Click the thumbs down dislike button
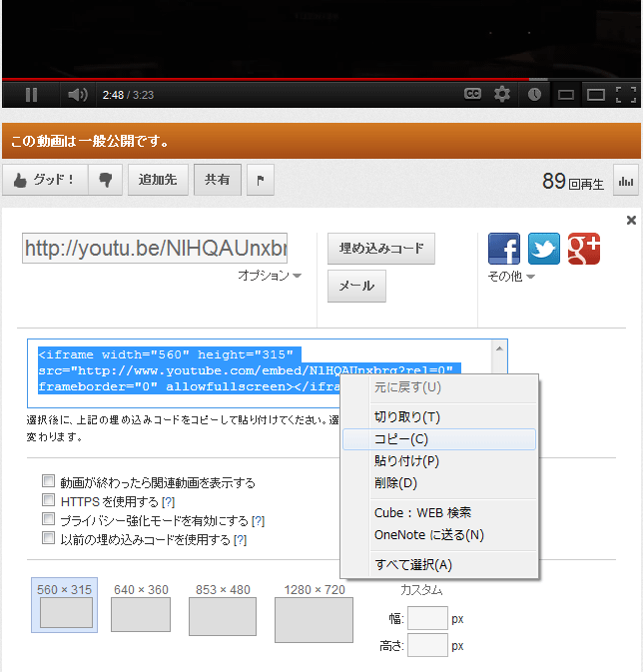Screen dimensions: 643x672 tap(105, 180)
